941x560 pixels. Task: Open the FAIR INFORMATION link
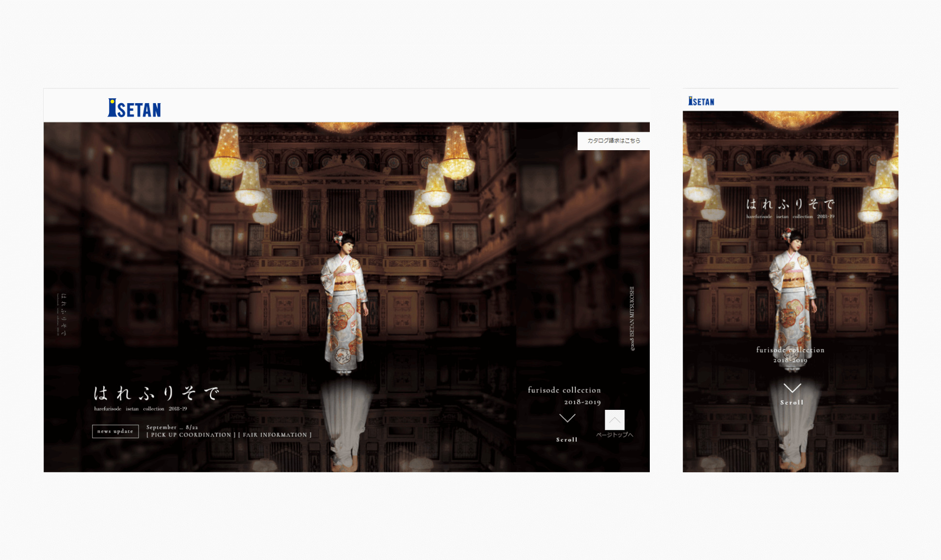pyautogui.click(x=275, y=435)
